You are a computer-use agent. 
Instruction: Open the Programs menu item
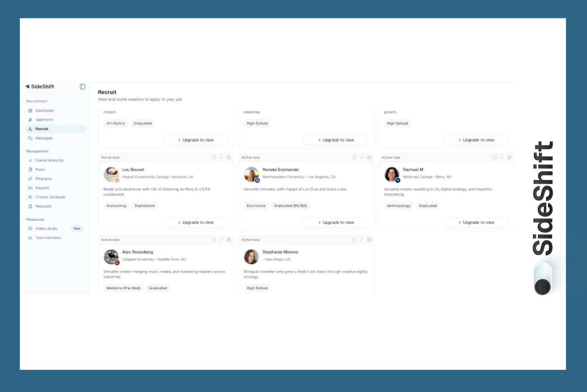pyautogui.click(x=43, y=178)
